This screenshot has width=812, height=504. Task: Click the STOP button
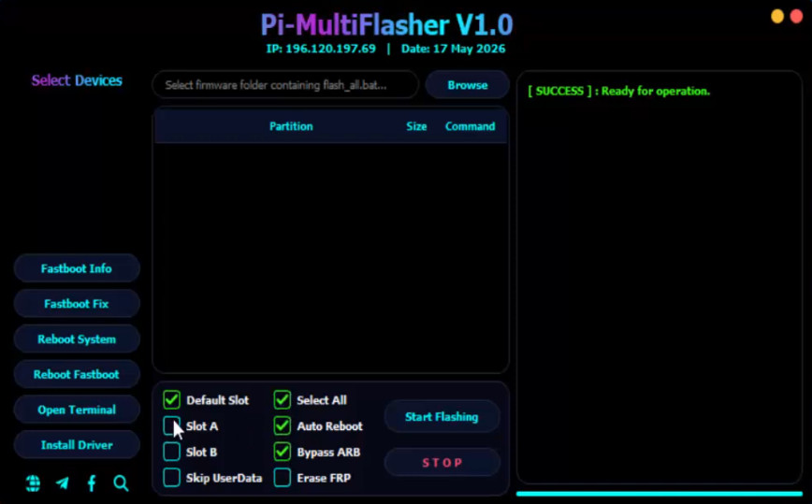point(442,462)
